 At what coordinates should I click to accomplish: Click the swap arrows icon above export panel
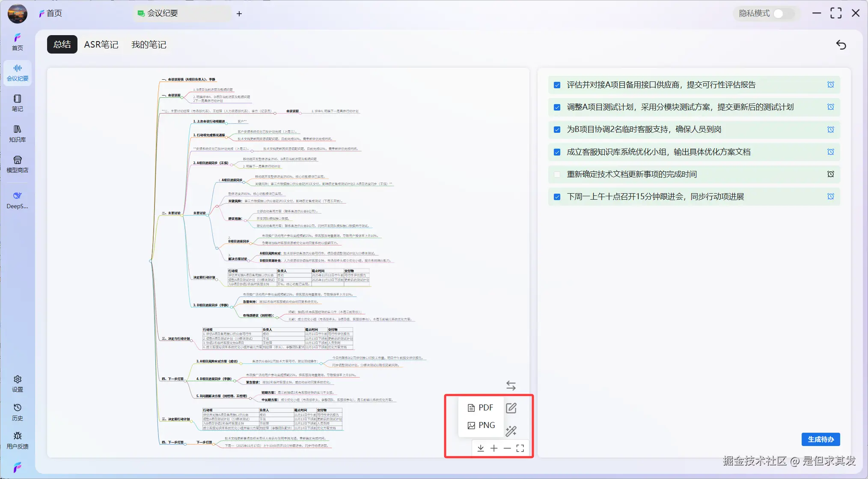point(511,385)
